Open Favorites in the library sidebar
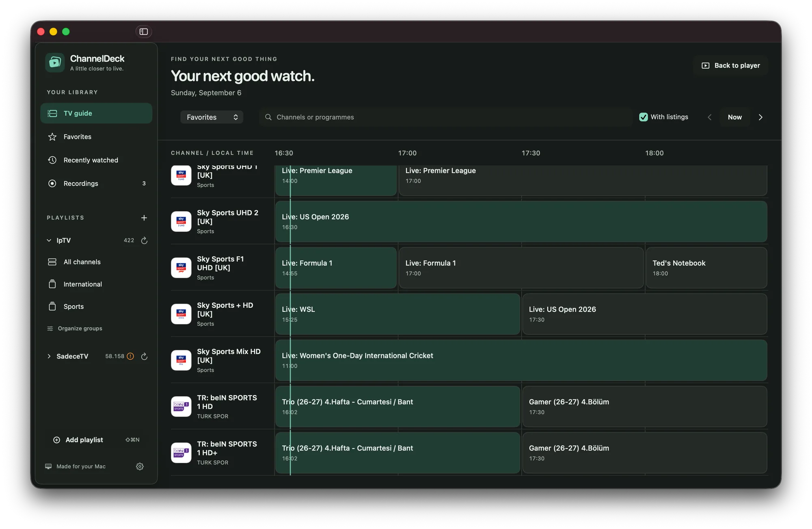Image resolution: width=812 pixels, height=529 pixels. [96, 137]
